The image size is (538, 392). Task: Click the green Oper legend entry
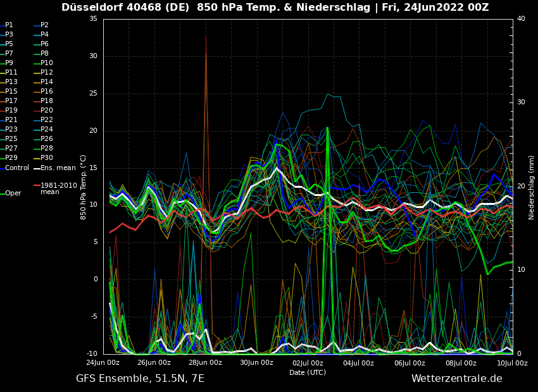click(13, 193)
